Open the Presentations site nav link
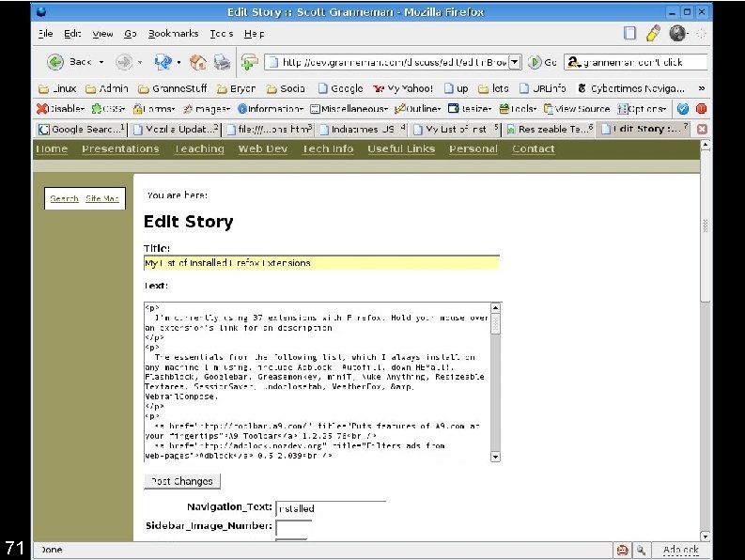 click(x=120, y=148)
